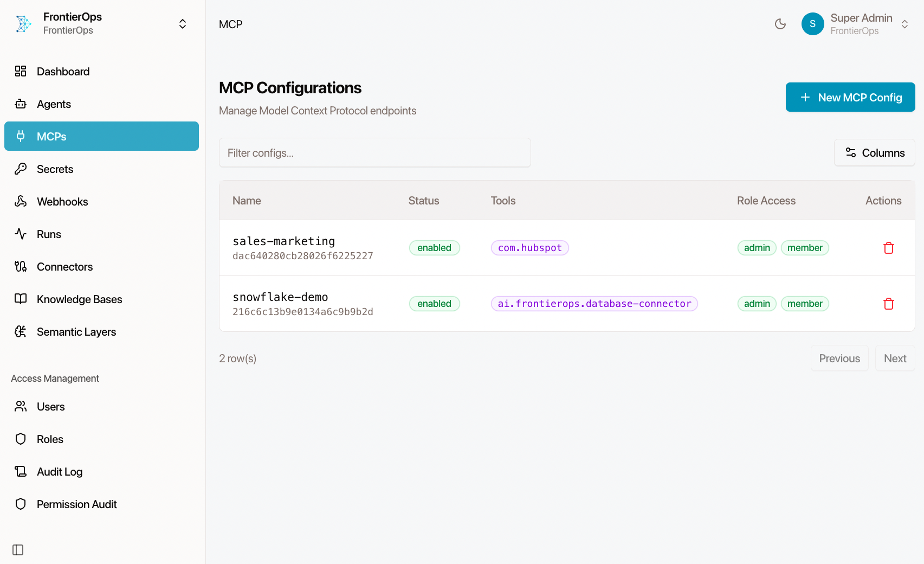The height and width of the screenshot is (564, 924).
Task: Click the Filter configs input field
Action: click(x=374, y=152)
